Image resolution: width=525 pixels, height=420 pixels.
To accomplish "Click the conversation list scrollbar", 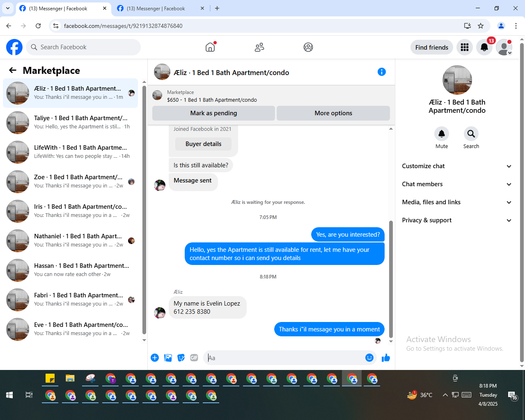I will click(x=144, y=209).
